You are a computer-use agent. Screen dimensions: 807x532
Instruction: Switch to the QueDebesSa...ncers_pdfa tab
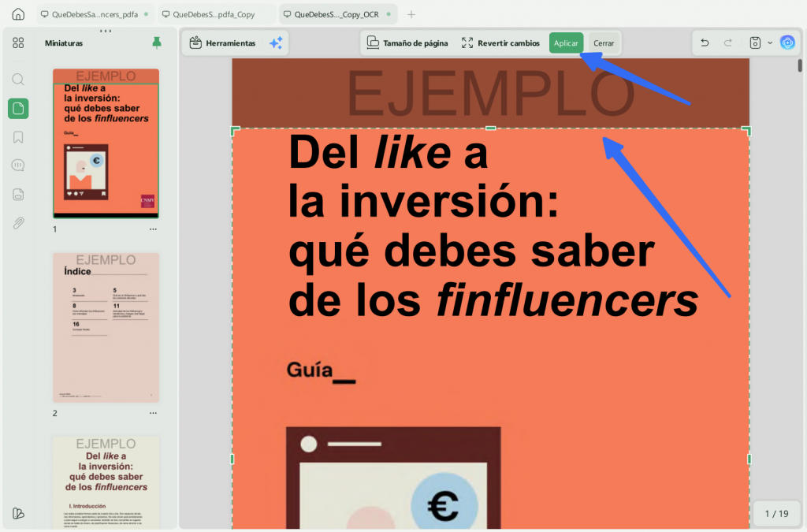[x=95, y=14]
